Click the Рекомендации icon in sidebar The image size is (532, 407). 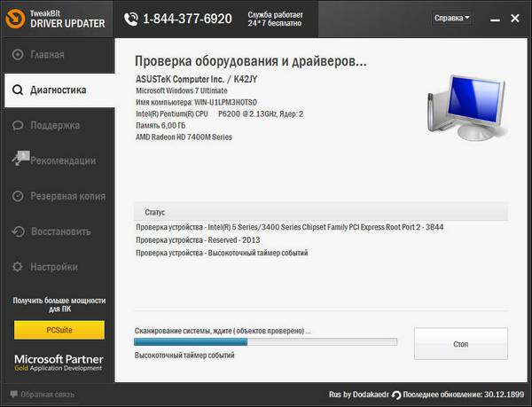18,160
